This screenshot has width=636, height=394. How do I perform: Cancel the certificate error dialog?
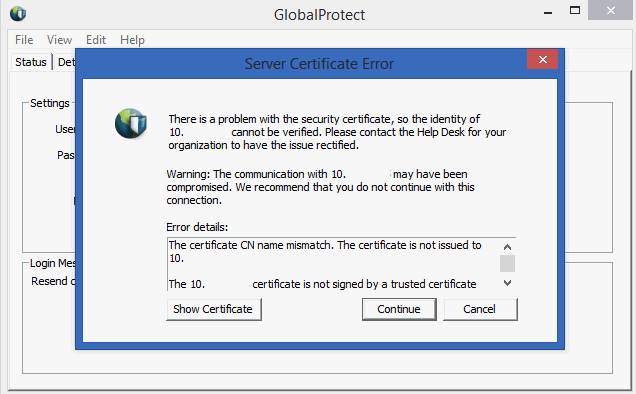(x=480, y=309)
